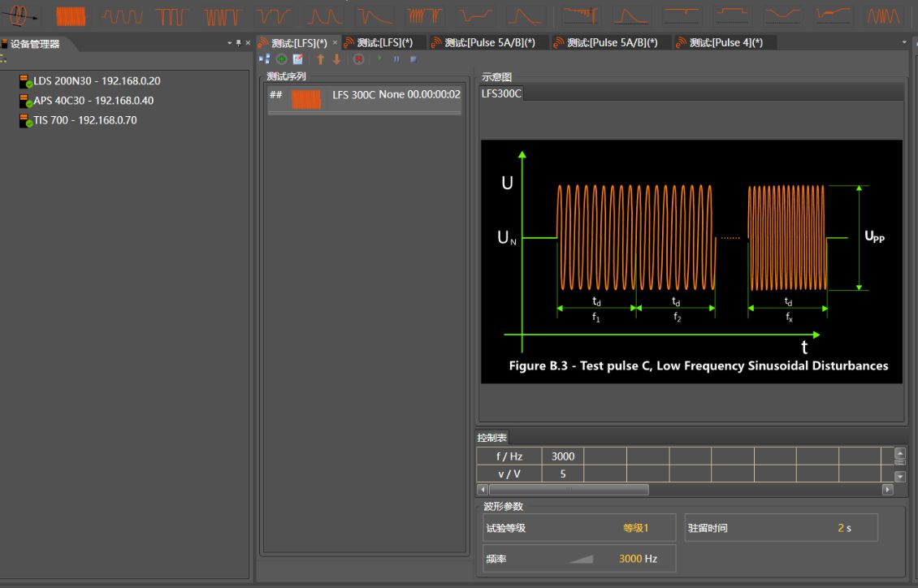Screen dimensions: 918x588
Task: Click the orange move down arrow icon
Action: pyautogui.click(x=336, y=59)
